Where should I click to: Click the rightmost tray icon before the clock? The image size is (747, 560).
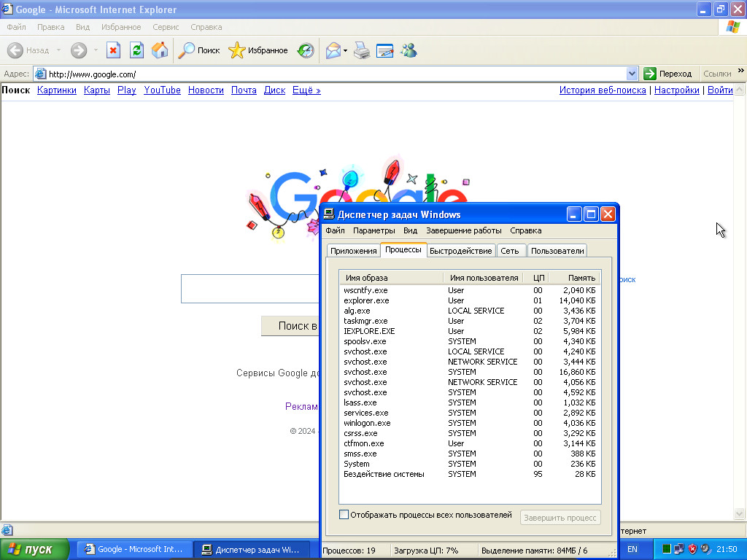705,549
